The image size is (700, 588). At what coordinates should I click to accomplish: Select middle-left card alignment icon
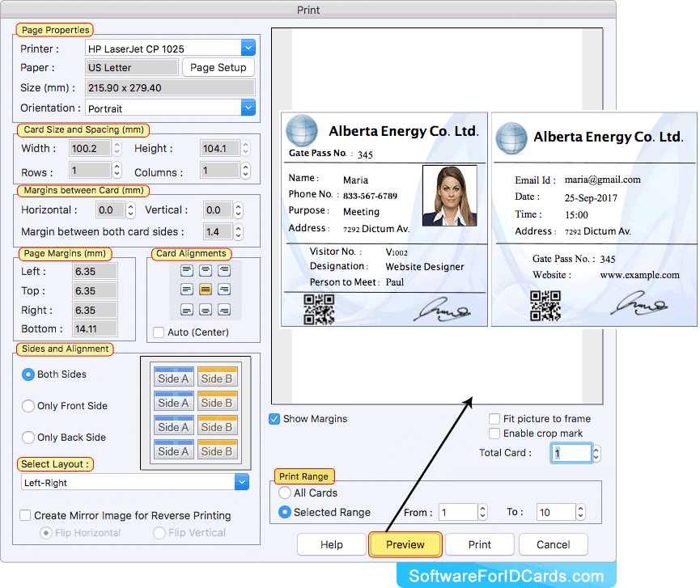pos(187,290)
